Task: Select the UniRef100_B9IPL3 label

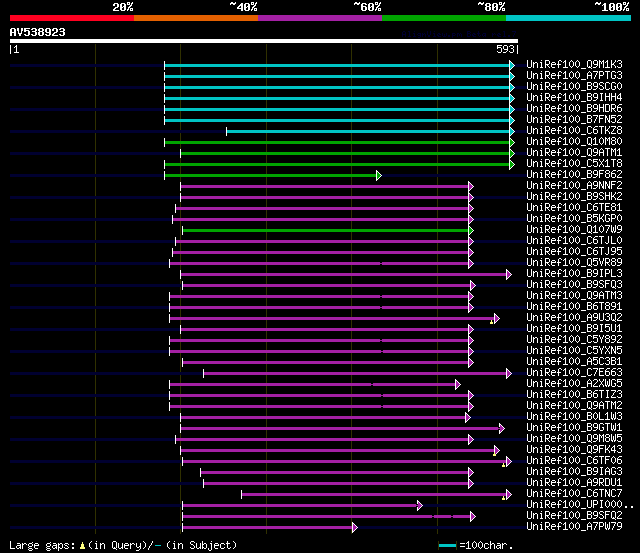Action: pyautogui.click(x=574, y=274)
